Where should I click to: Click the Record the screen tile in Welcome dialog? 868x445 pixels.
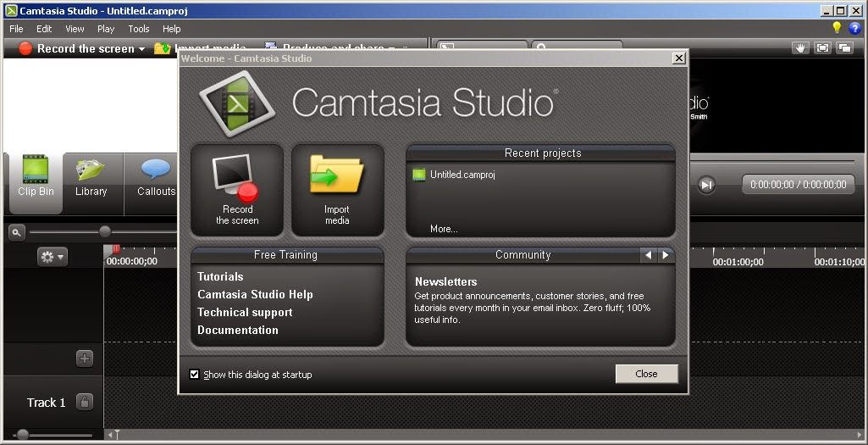click(237, 190)
